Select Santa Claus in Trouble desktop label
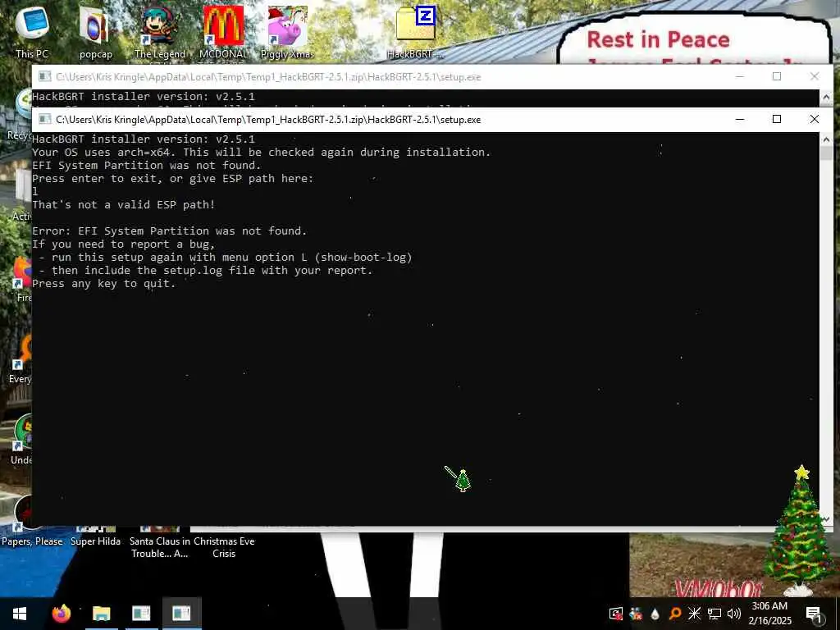The image size is (840, 630). 160,547
